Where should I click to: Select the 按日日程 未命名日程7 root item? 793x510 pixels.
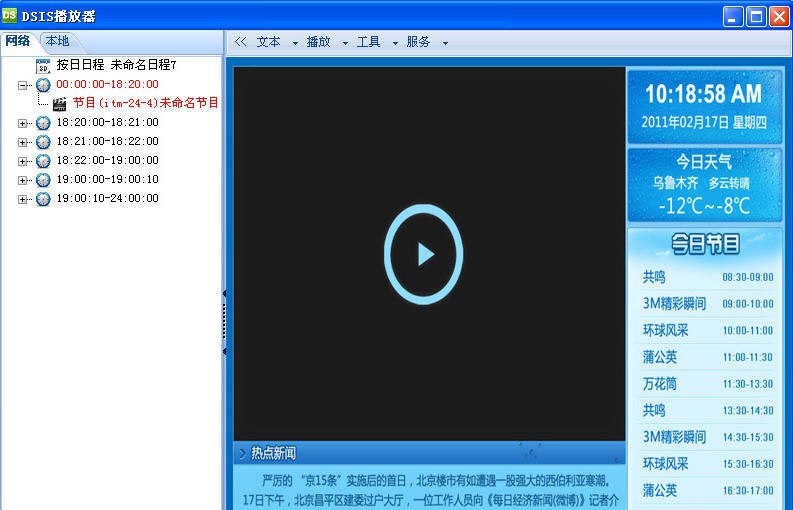(x=116, y=65)
